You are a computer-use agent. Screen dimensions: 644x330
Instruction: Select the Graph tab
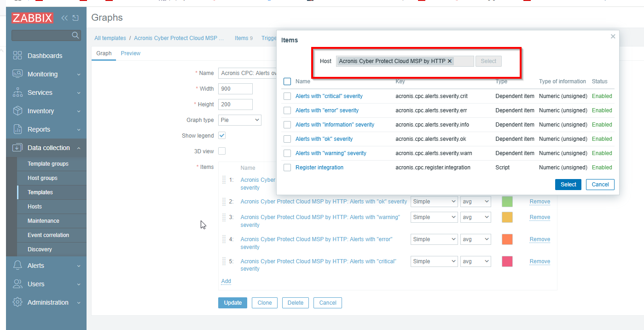(x=104, y=53)
